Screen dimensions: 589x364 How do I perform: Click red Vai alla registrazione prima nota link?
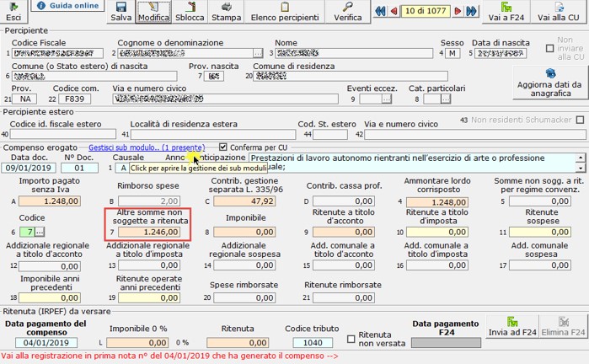point(169,356)
